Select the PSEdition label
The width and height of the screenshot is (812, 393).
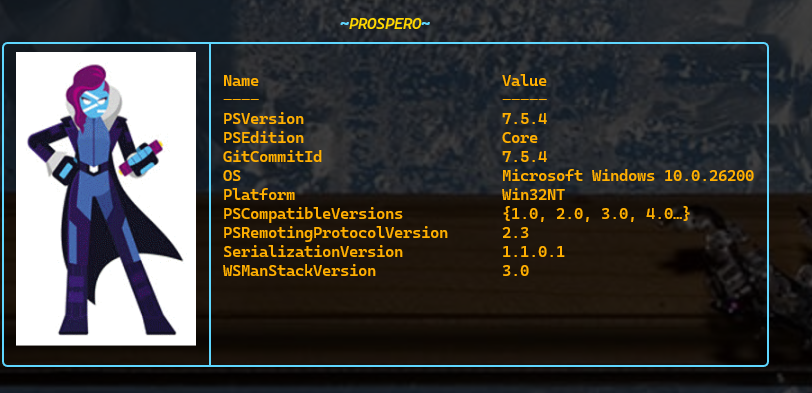click(264, 138)
